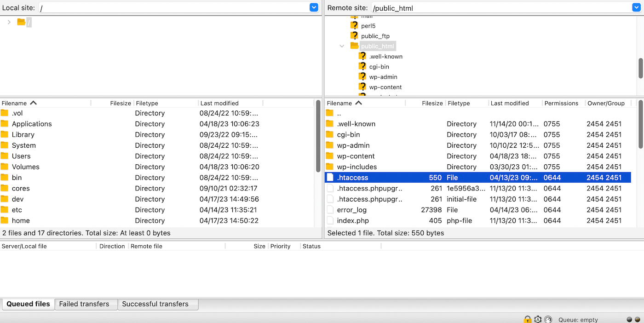
Task: Show Queued files
Action: pyautogui.click(x=28, y=304)
